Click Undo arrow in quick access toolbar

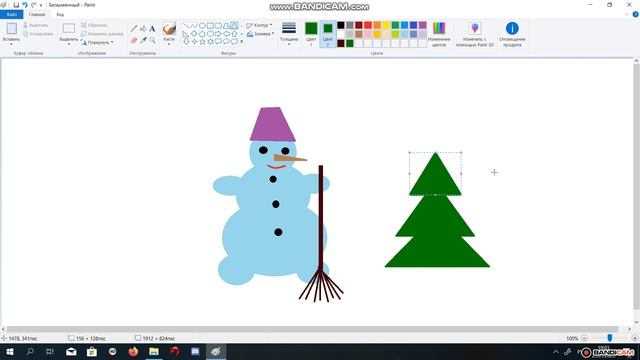point(25,5)
